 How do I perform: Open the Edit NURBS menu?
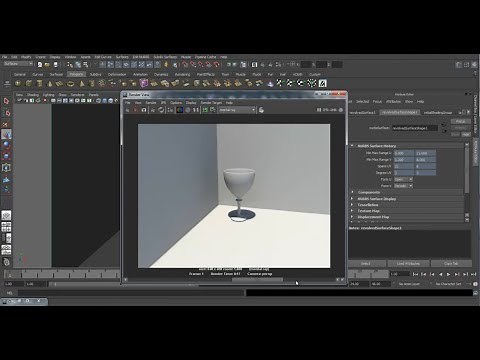click(x=141, y=57)
